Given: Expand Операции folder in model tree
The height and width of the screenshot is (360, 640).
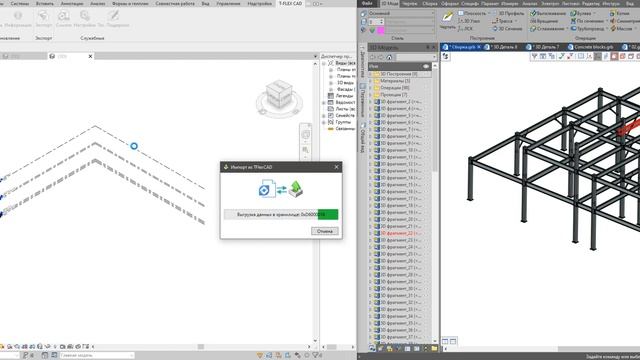Looking at the screenshot, I should click(x=371, y=88).
